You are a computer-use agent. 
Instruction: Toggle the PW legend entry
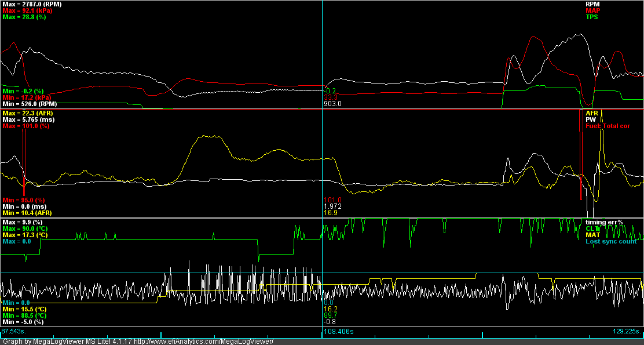(591, 118)
